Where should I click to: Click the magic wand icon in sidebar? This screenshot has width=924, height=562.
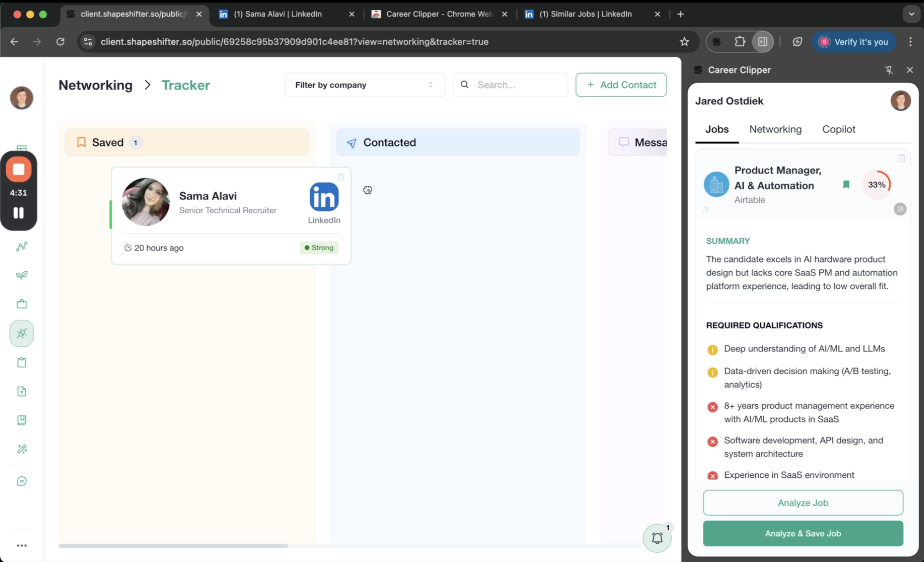[x=22, y=449]
